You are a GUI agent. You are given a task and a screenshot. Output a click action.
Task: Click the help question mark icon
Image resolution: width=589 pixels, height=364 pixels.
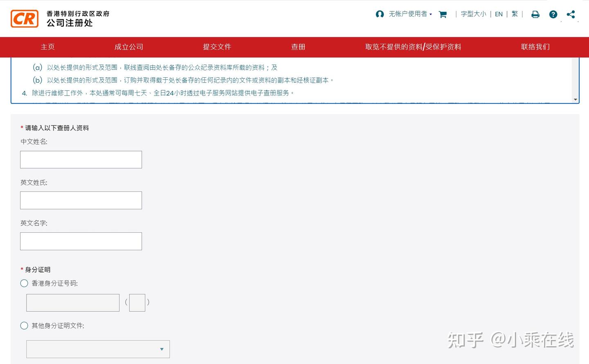click(553, 14)
